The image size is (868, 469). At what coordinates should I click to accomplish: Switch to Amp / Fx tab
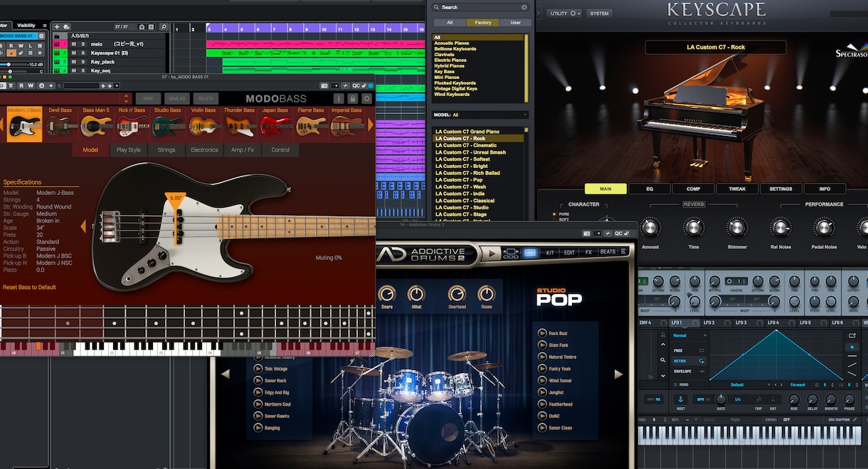tap(243, 150)
